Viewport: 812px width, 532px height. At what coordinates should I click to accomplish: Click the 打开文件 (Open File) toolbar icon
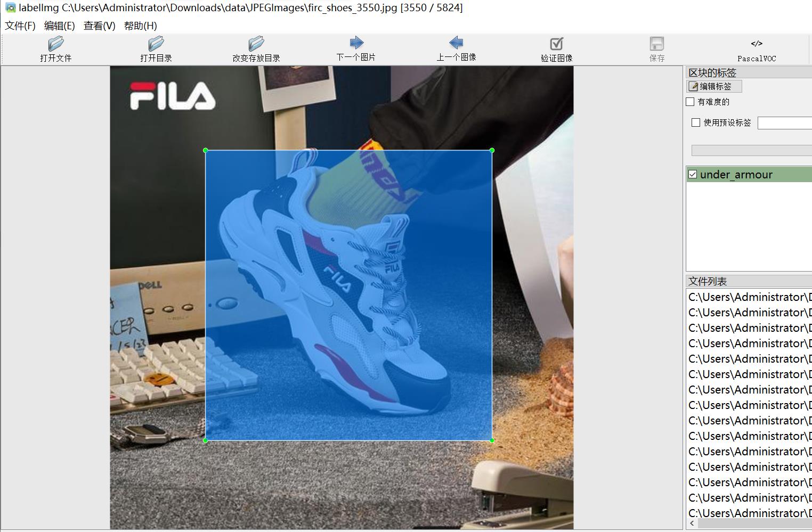click(x=55, y=43)
